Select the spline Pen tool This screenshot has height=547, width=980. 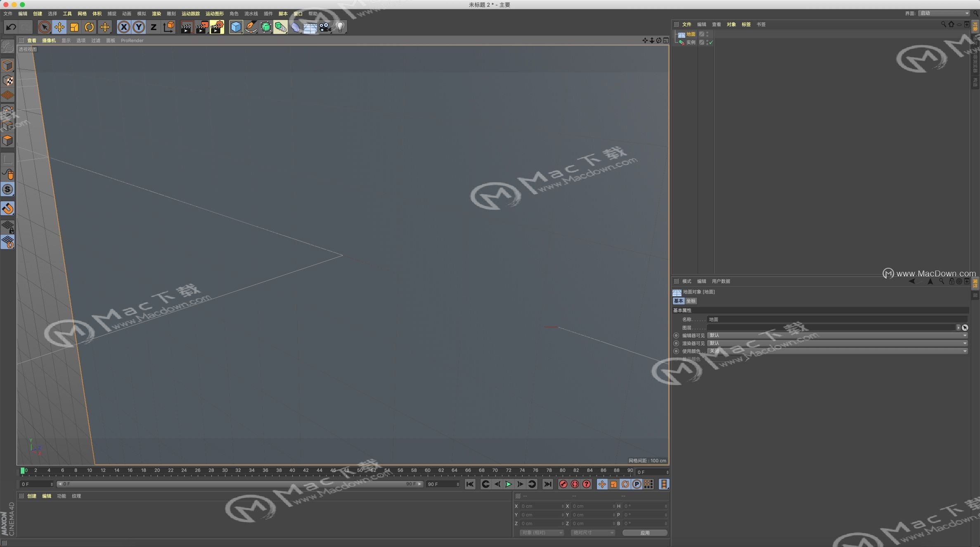pos(251,27)
